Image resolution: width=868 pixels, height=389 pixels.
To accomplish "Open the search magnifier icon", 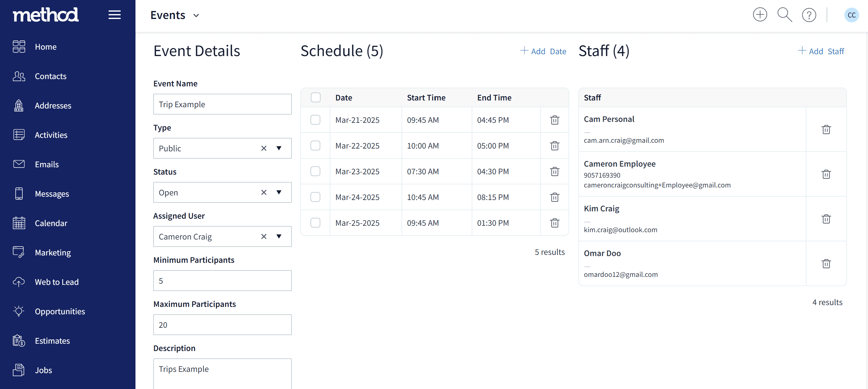I will pyautogui.click(x=784, y=15).
